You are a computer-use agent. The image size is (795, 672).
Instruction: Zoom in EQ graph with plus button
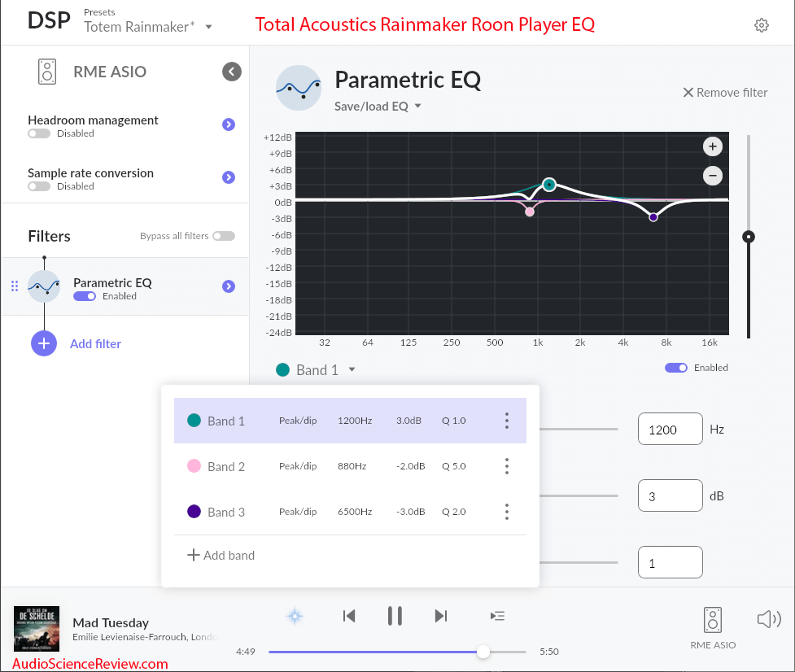(712, 146)
